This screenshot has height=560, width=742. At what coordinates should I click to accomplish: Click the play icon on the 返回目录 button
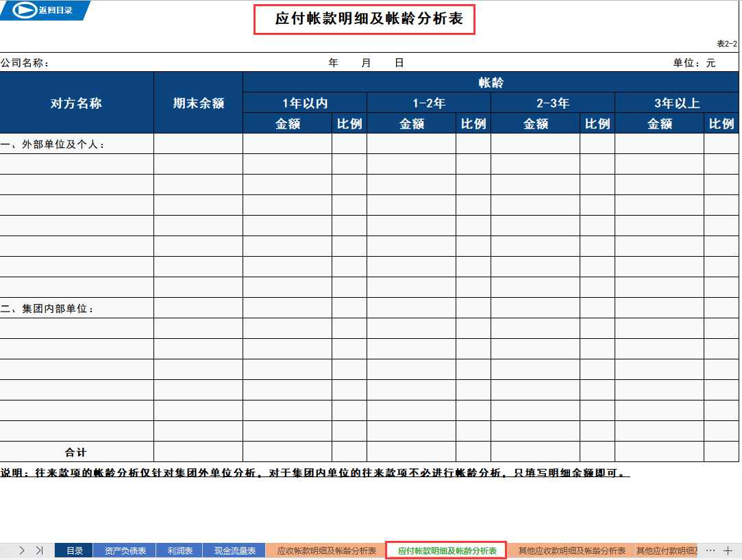click(x=24, y=11)
